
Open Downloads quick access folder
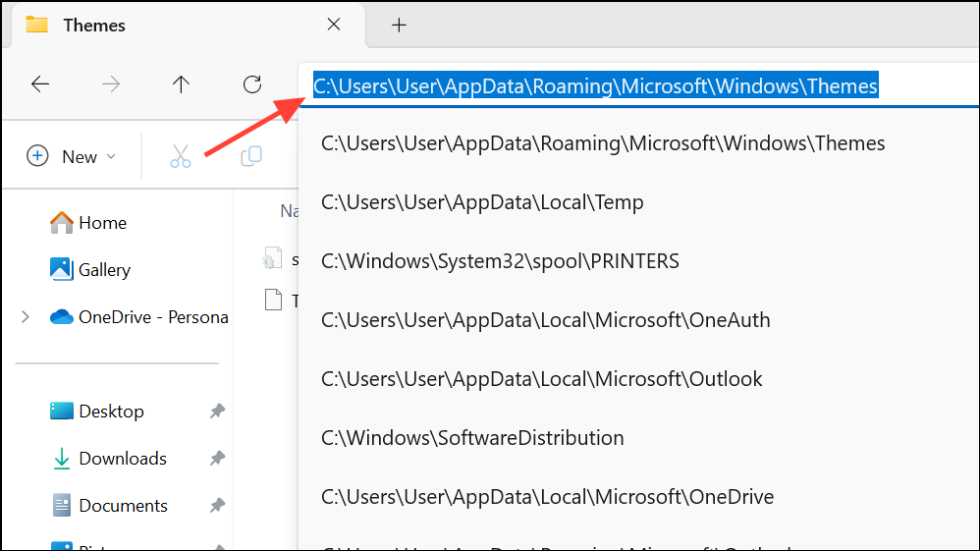109,459
